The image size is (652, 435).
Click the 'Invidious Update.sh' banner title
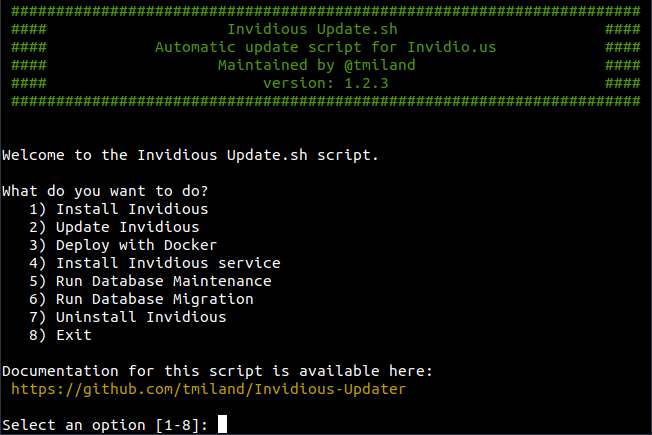click(x=312, y=29)
